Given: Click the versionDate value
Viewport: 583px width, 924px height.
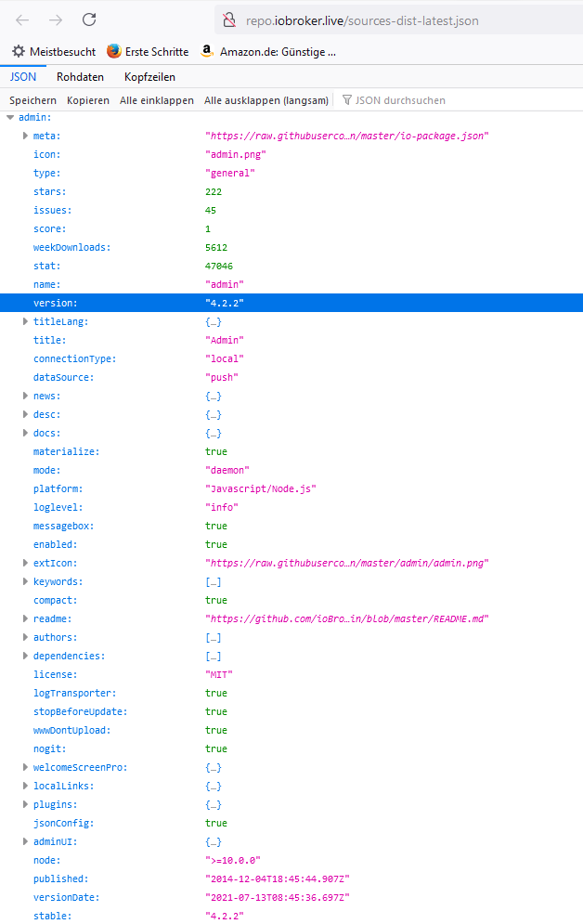Looking at the screenshot, I should 278,897.
